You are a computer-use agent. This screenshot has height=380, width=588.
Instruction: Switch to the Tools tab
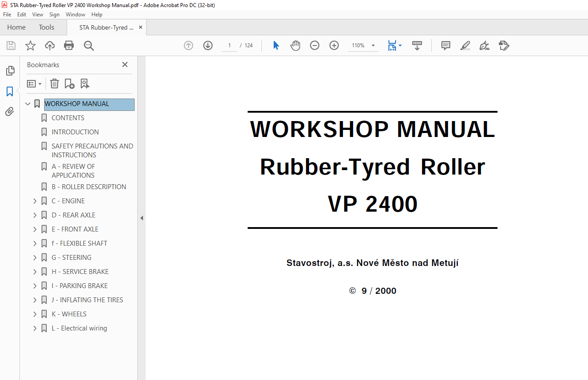46,27
